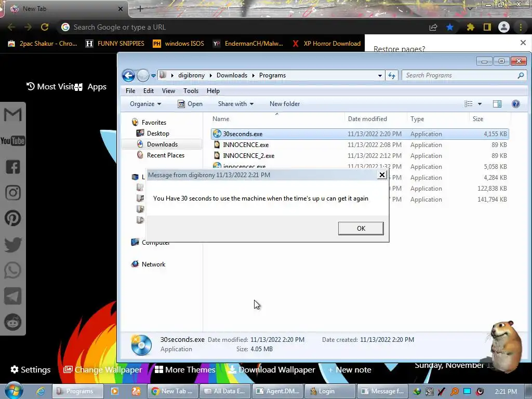
Task: Go back in the Explorer window
Action: point(129,75)
